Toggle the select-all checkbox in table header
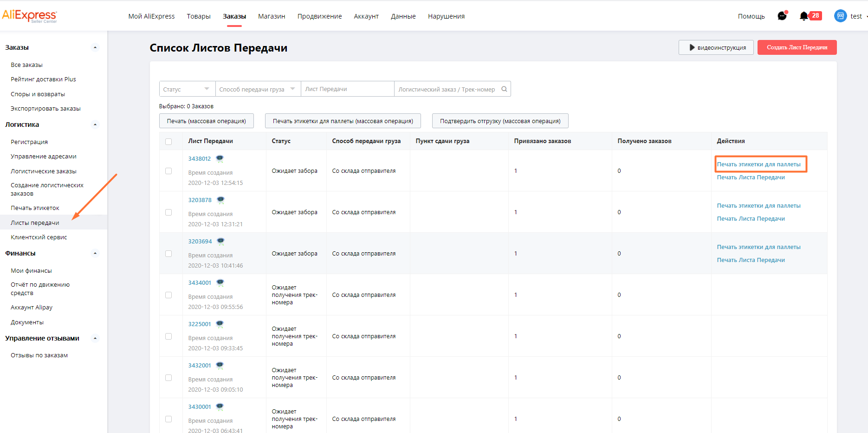Screen dimensions: 868x433 pyautogui.click(x=168, y=142)
